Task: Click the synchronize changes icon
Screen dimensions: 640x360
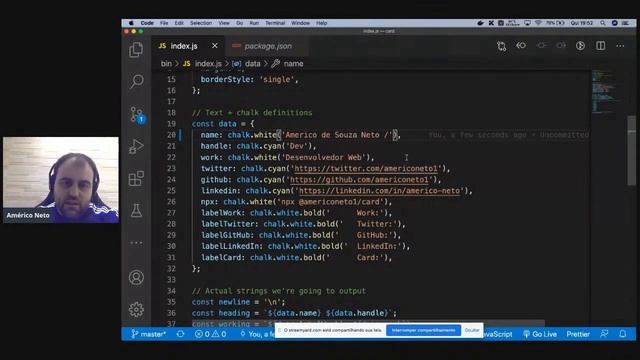Action: coord(180,334)
